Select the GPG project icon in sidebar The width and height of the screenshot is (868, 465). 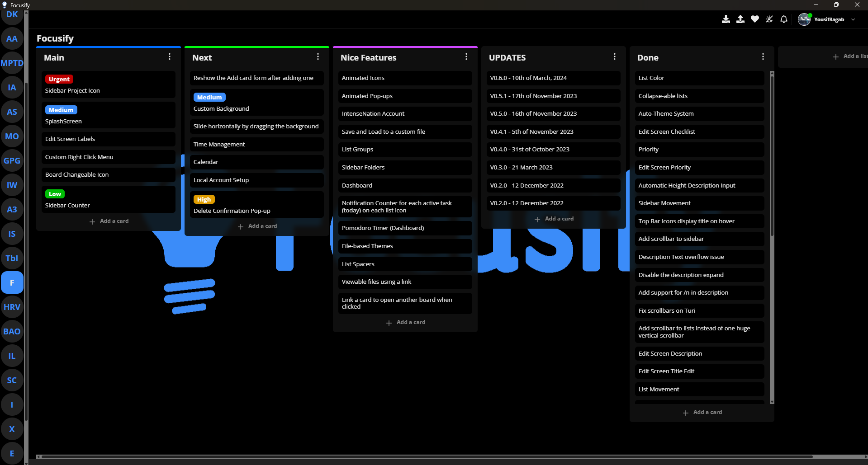pyautogui.click(x=12, y=161)
